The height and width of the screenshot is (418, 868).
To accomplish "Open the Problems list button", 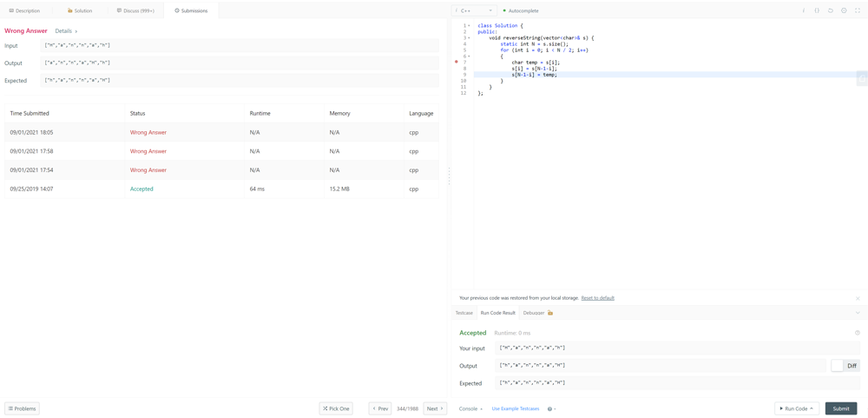I will pos(23,408).
